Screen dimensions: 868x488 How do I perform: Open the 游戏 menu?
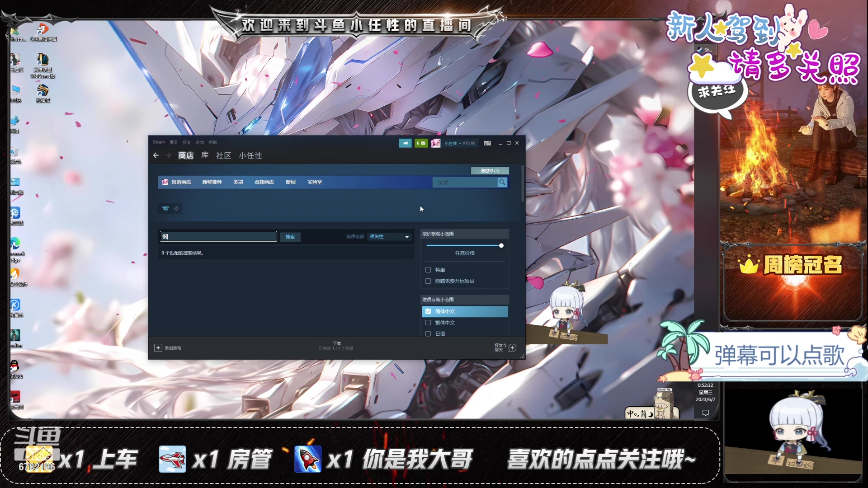[x=200, y=142]
